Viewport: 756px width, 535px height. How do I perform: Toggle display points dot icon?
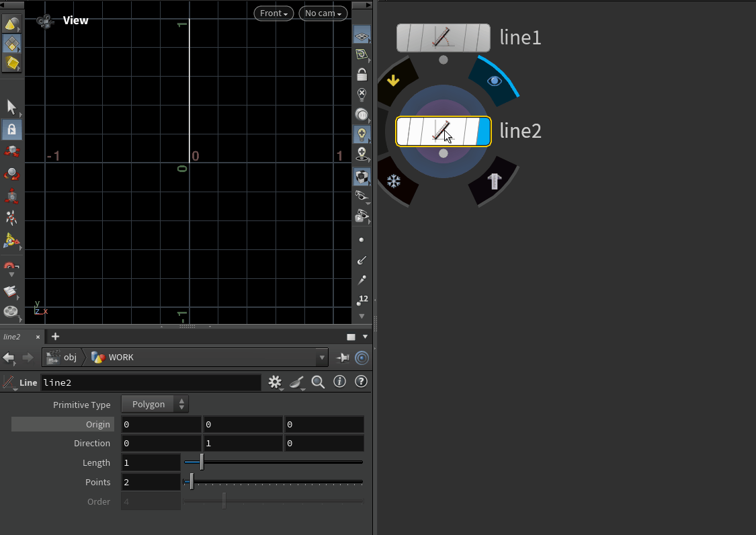point(362,240)
